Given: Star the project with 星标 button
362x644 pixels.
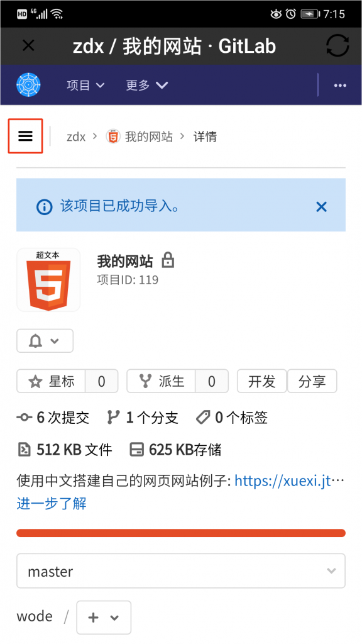Looking at the screenshot, I should pyautogui.click(x=51, y=381).
